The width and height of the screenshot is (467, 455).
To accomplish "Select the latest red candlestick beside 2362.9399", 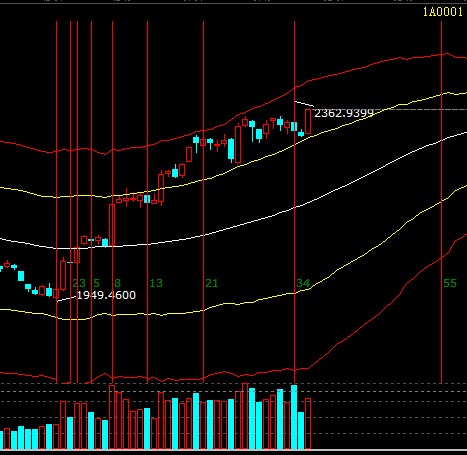I will (308, 121).
